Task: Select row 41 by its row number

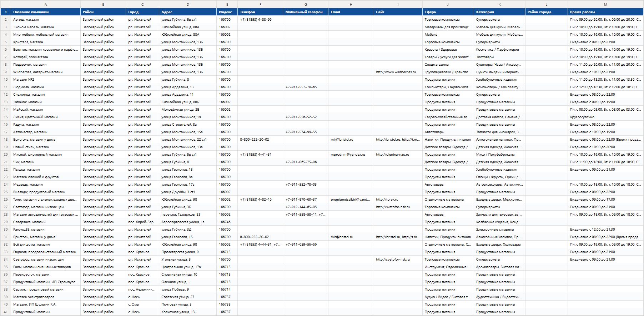Action: click(x=5, y=312)
